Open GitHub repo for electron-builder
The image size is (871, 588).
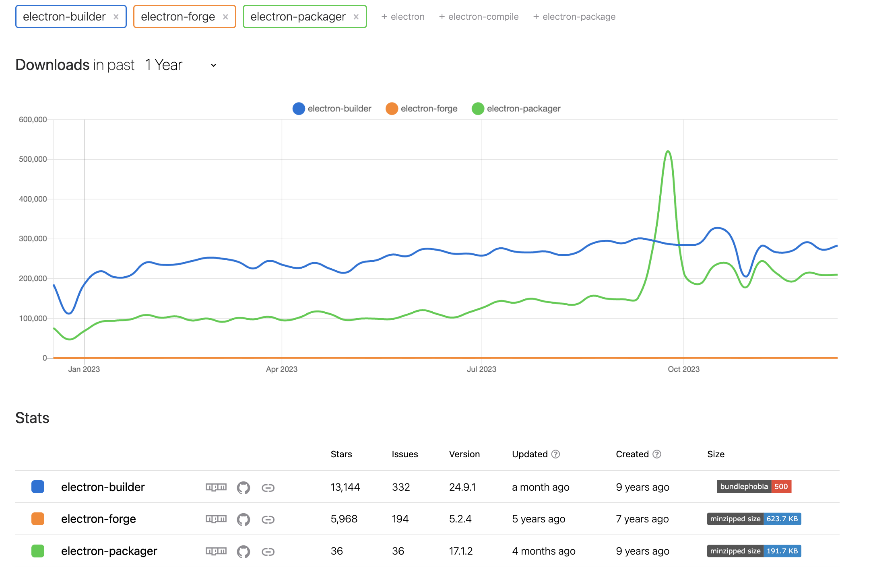[243, 487]
